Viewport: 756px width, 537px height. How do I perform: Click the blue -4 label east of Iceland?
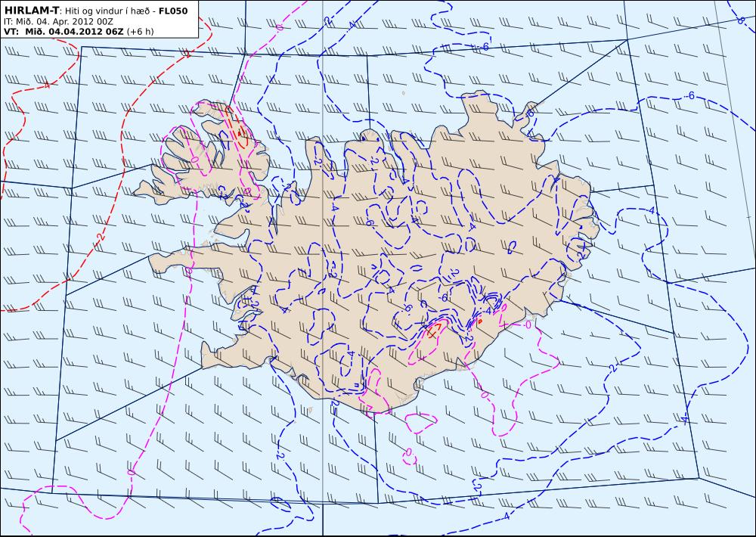[651, 211]
